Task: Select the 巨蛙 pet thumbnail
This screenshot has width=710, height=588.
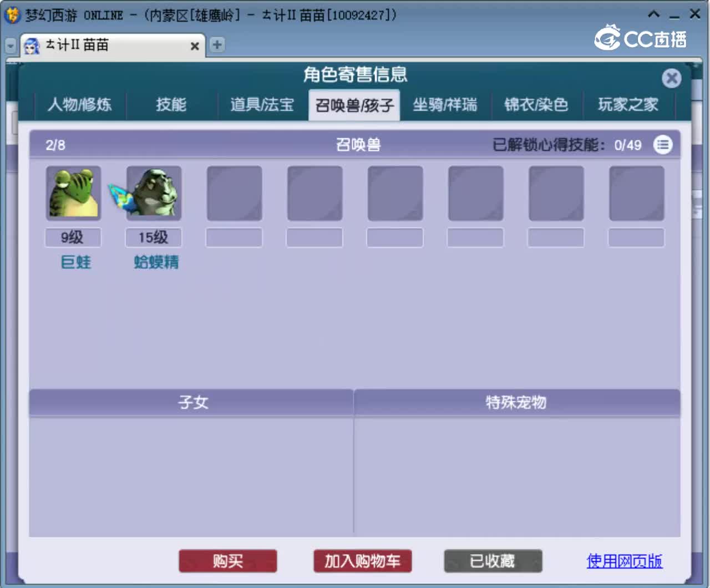Action: (x=73, y=192)
